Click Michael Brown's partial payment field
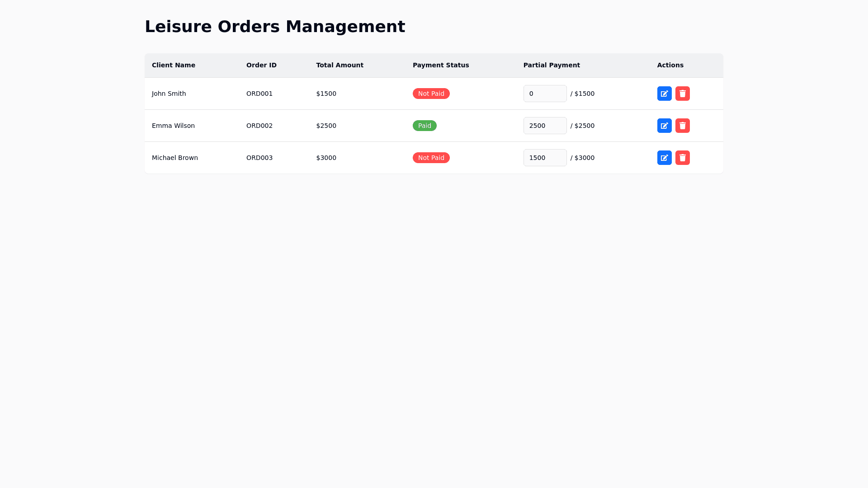 coord(545,158)
